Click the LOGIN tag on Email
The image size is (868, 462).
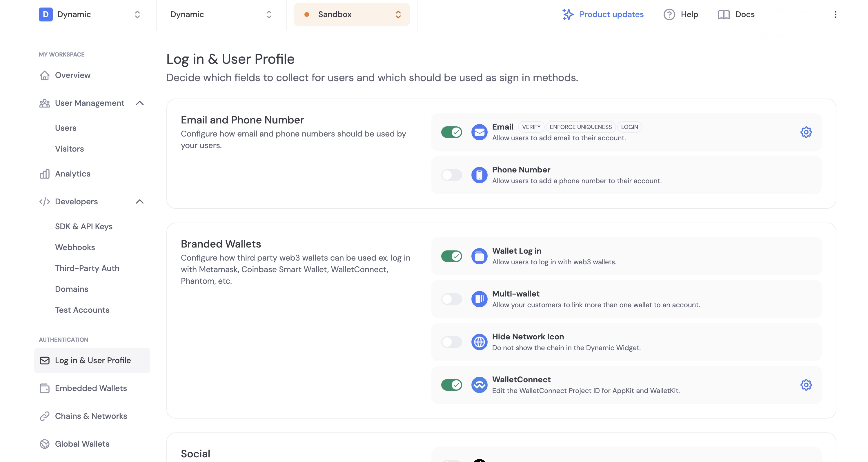[x=629, y=127]
